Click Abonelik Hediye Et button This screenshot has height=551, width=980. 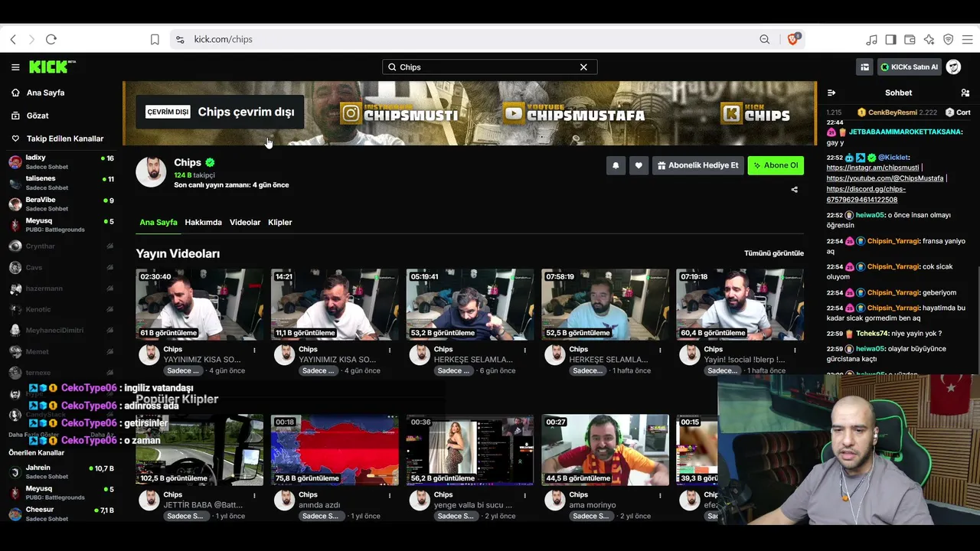(x=697, y=165)
